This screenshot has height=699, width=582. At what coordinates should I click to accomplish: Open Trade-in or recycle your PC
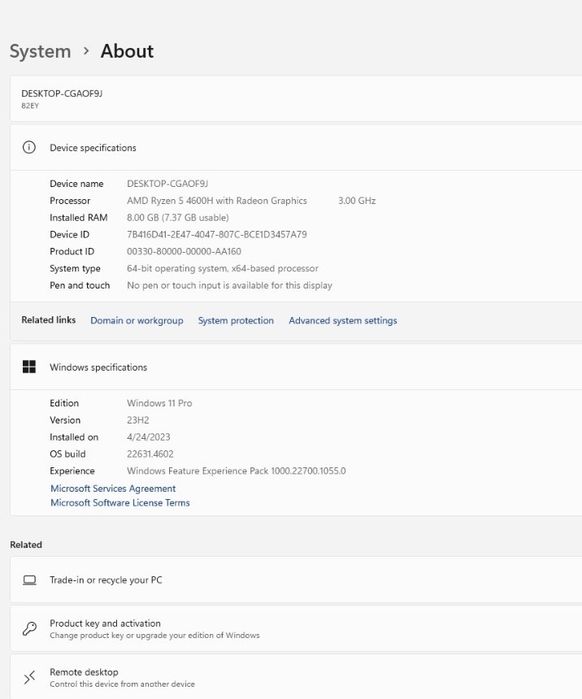296,580
